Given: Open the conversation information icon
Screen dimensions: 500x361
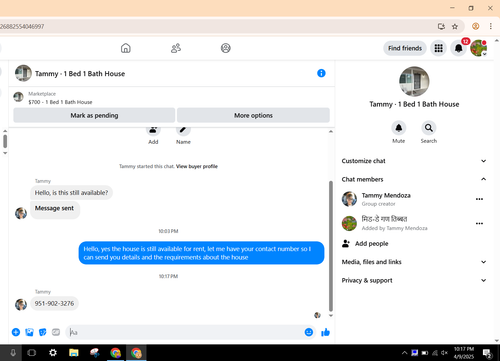Looking at the screenshot, I should (321, 73).
